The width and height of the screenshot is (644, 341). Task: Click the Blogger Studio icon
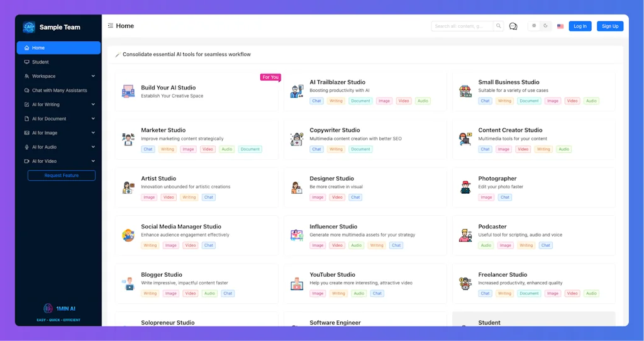click(x=128, y=284)
